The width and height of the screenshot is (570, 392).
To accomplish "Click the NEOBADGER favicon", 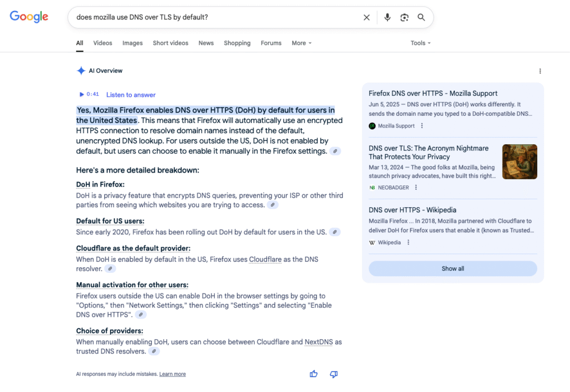I will coord(372,188).
